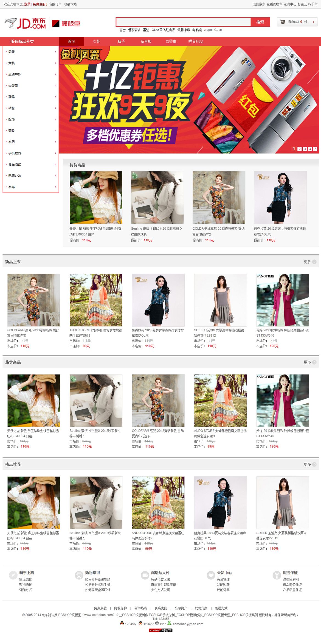Switch banner to slide 2

tap(300, 149)
